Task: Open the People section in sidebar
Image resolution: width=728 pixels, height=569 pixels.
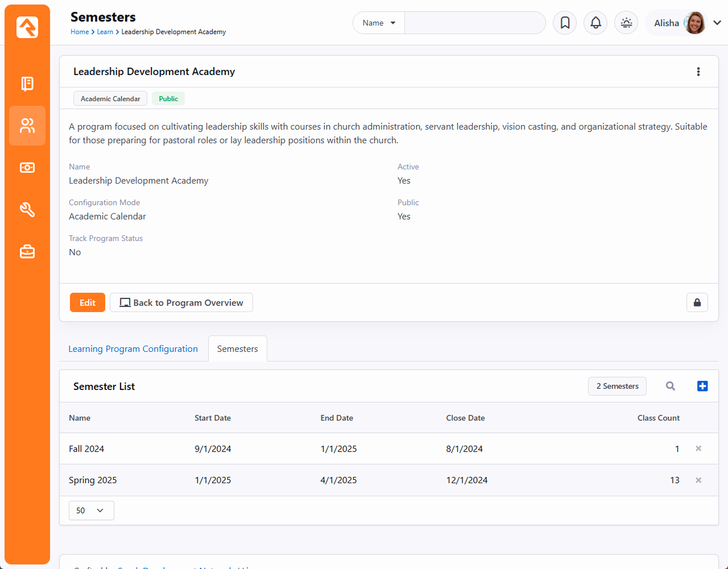Action: tap(27, 126)
